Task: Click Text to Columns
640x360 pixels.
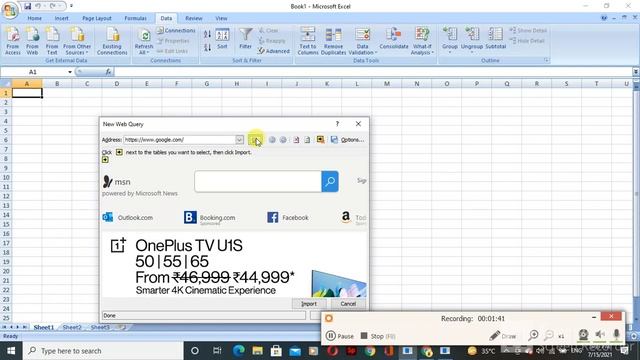Action: (x=308, y=41)
